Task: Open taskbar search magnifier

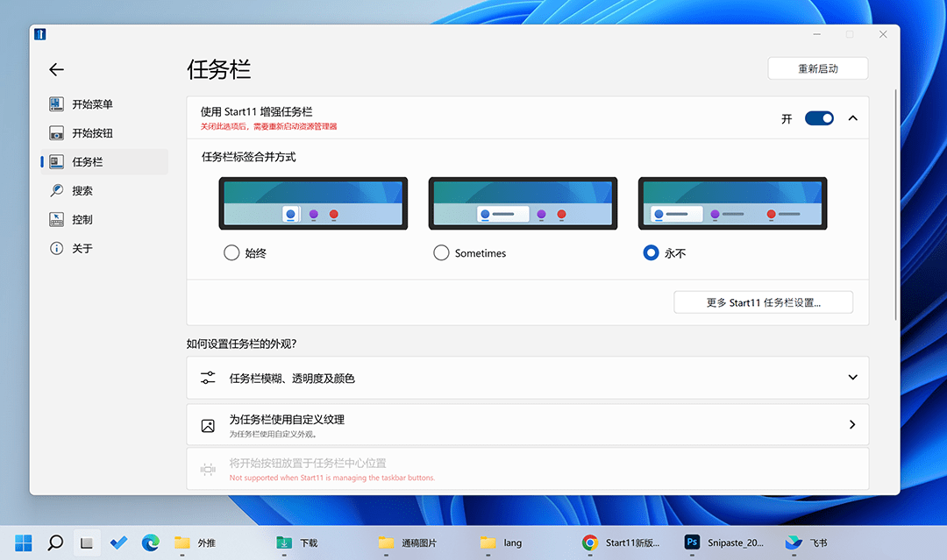Action: pyautogui.click(x=55, y=543)
